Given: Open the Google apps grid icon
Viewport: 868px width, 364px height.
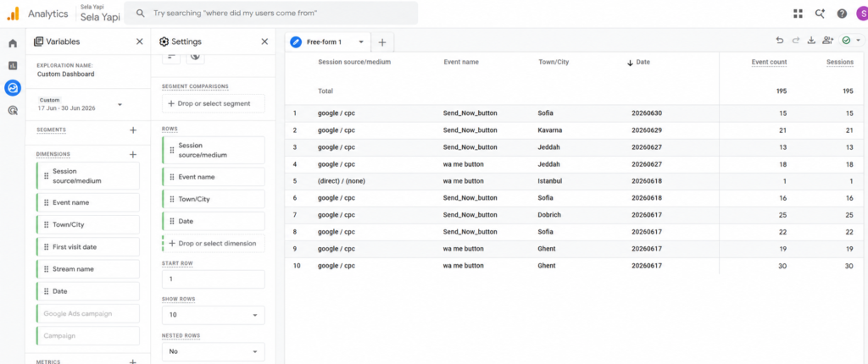Looking at the screenshot, I should [798, 14].
